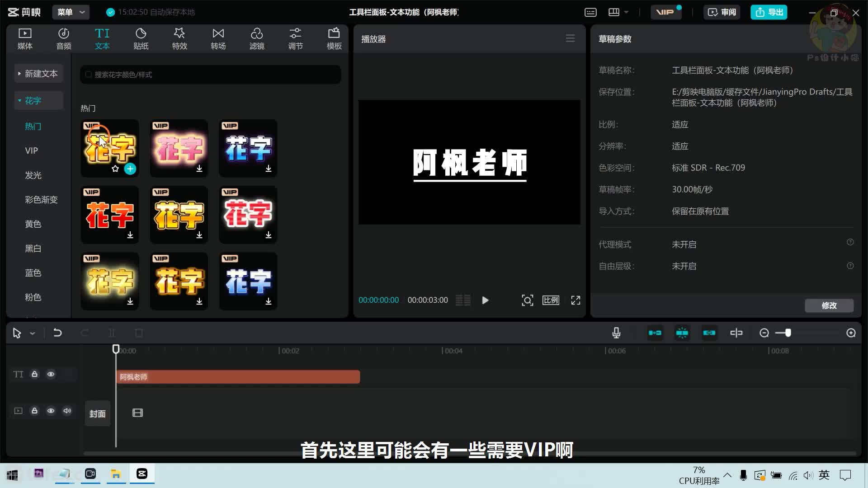
Task: Play the preview video
Action: coord(485,300)
